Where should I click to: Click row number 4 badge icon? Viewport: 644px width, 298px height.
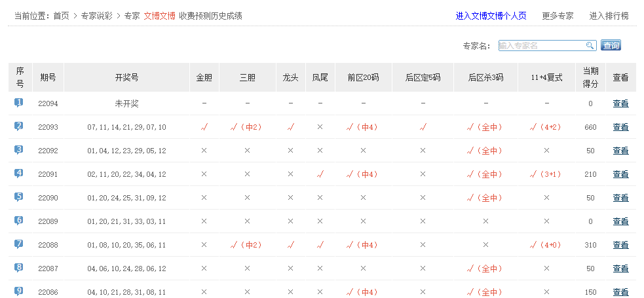[x=19, y=174]
